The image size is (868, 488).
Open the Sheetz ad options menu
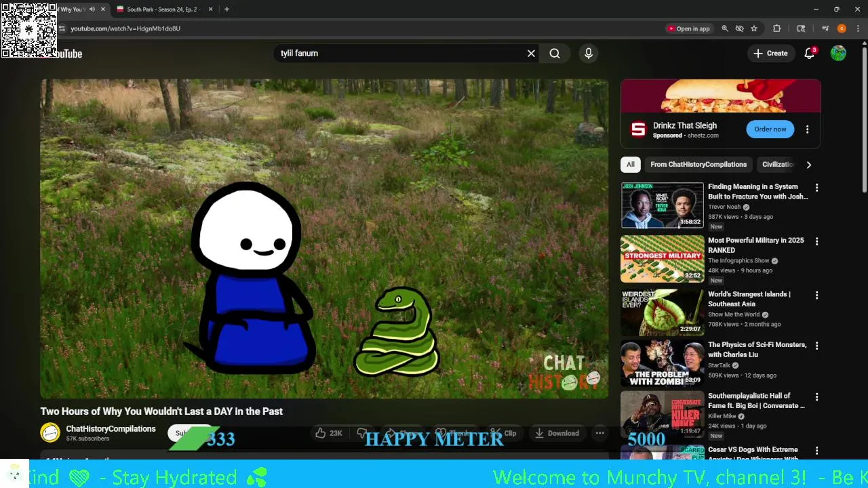[x=807, y=129]
